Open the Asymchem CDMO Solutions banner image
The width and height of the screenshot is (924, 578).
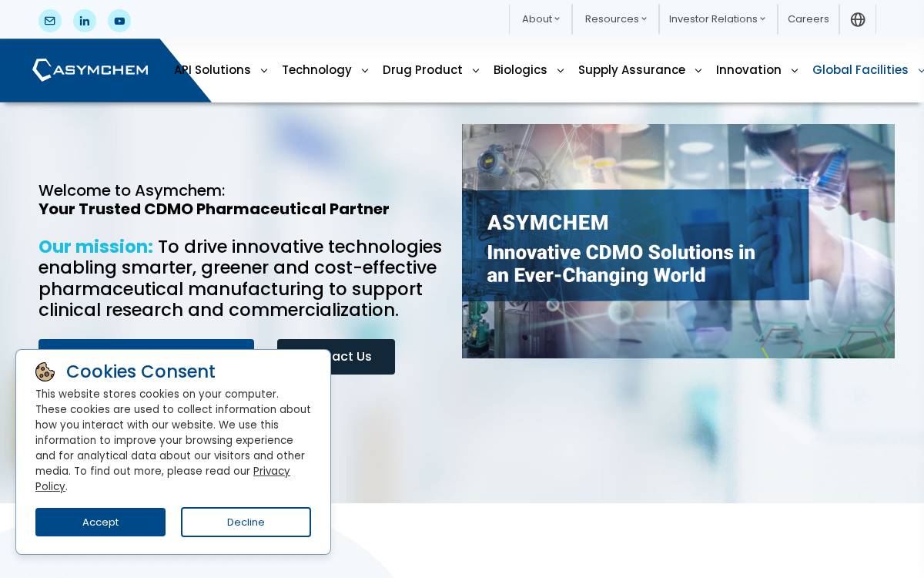(x=678, y=241)
